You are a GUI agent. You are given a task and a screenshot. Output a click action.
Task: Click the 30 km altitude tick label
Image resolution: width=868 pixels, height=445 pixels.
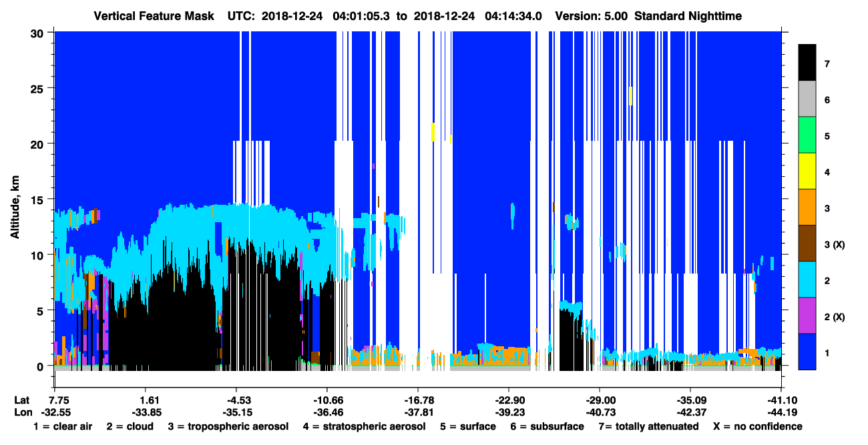[x=39, y=33]
